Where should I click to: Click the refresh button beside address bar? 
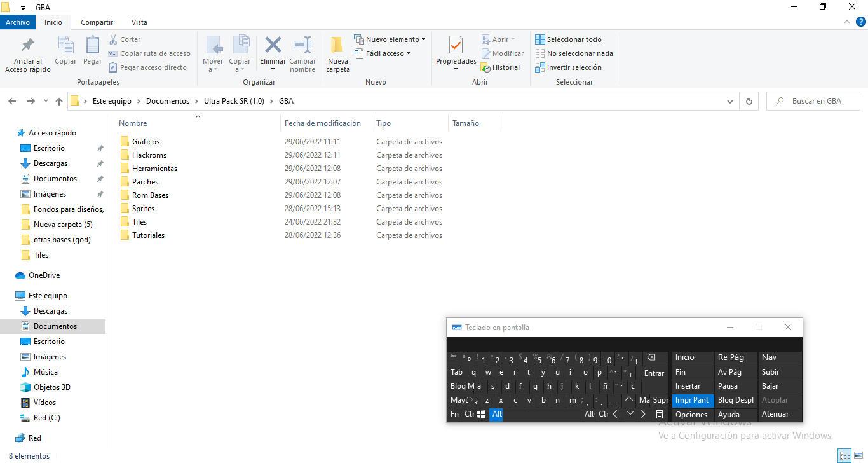(749, 101)
